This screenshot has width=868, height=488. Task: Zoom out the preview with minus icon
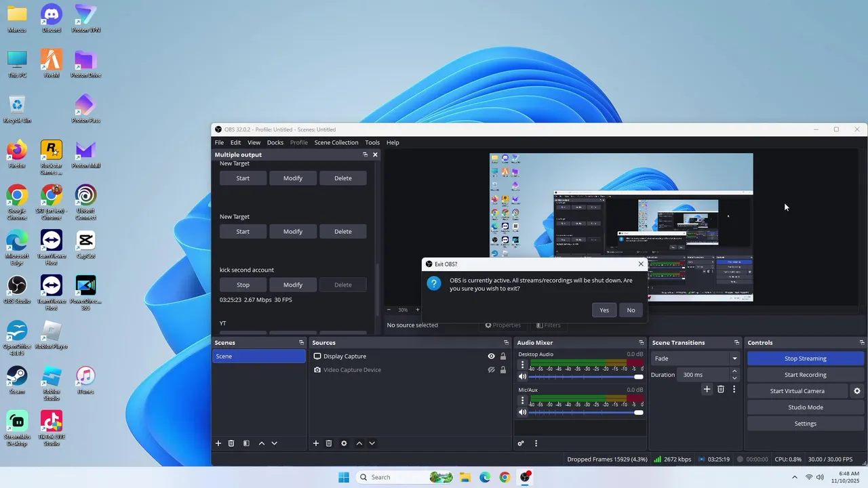(389, 310)
